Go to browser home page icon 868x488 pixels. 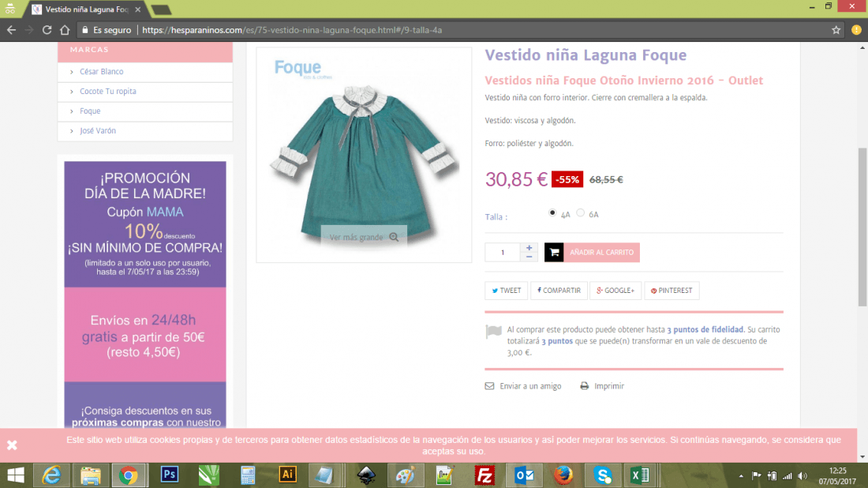pos(65,30)
